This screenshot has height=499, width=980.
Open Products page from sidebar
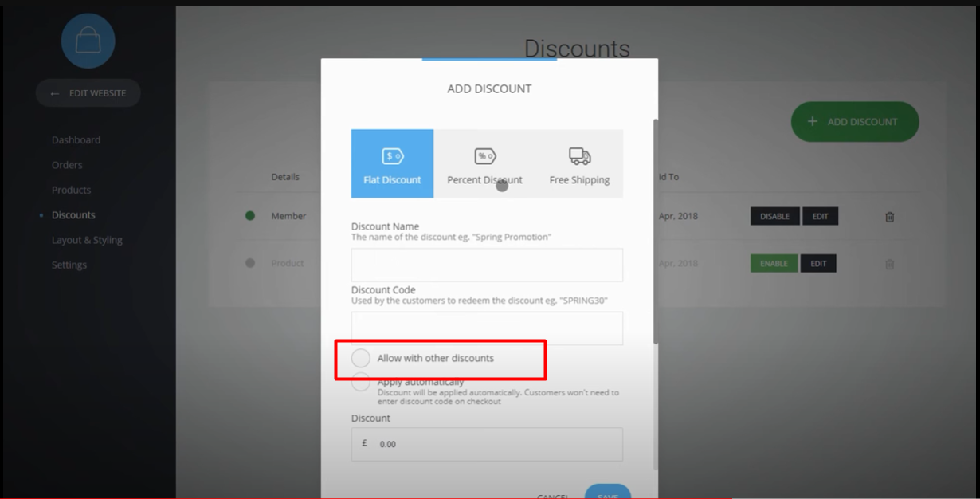[x=71, y=190]
